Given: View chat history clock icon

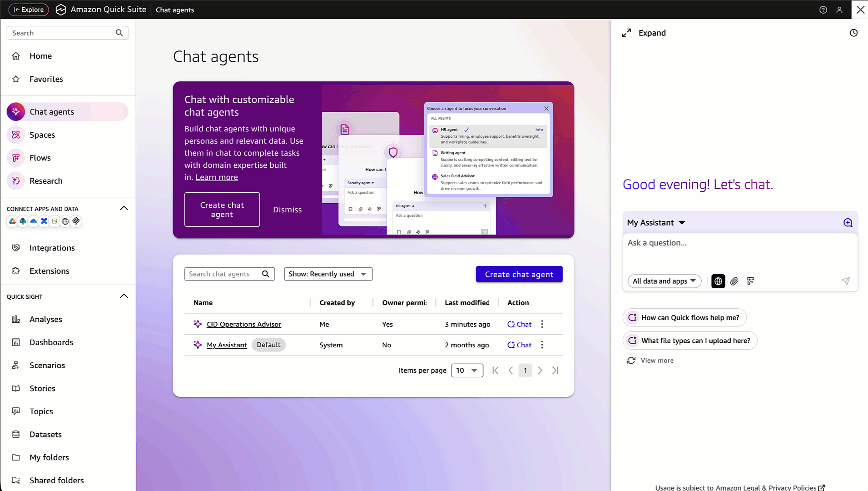Looking at the screenshot, I should click(x=854, y=33).
